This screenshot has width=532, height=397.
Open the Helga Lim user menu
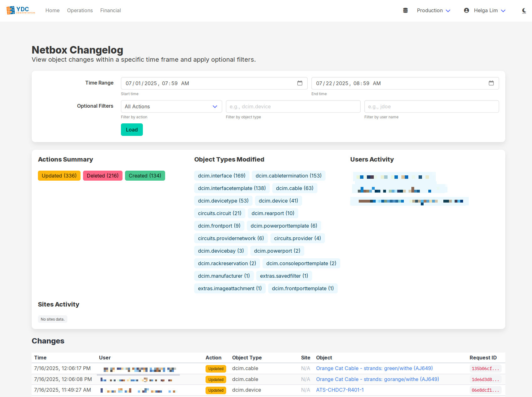click(x=490, y=10)
